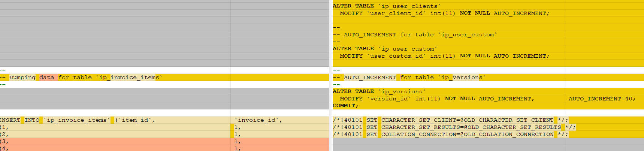644x151 pixels.
Task: Select the MODIFY `user_client_id` line
Action: (x=445, y=13)
